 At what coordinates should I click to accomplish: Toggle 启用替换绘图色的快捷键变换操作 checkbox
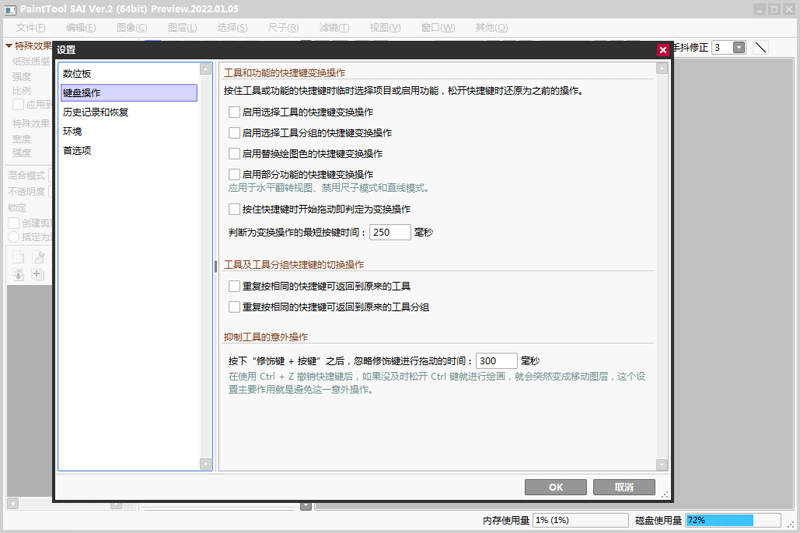pos(234,154)
